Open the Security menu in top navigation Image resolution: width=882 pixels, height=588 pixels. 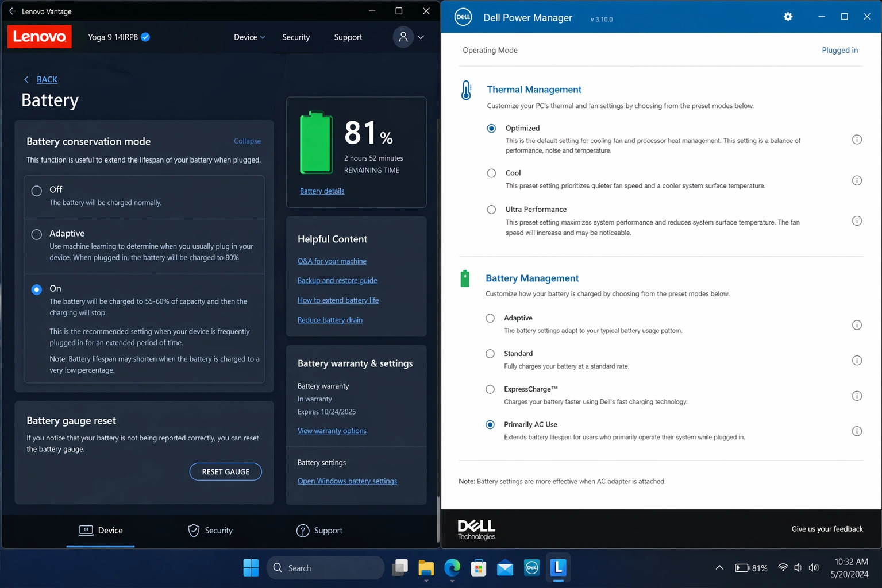point(296,37)
